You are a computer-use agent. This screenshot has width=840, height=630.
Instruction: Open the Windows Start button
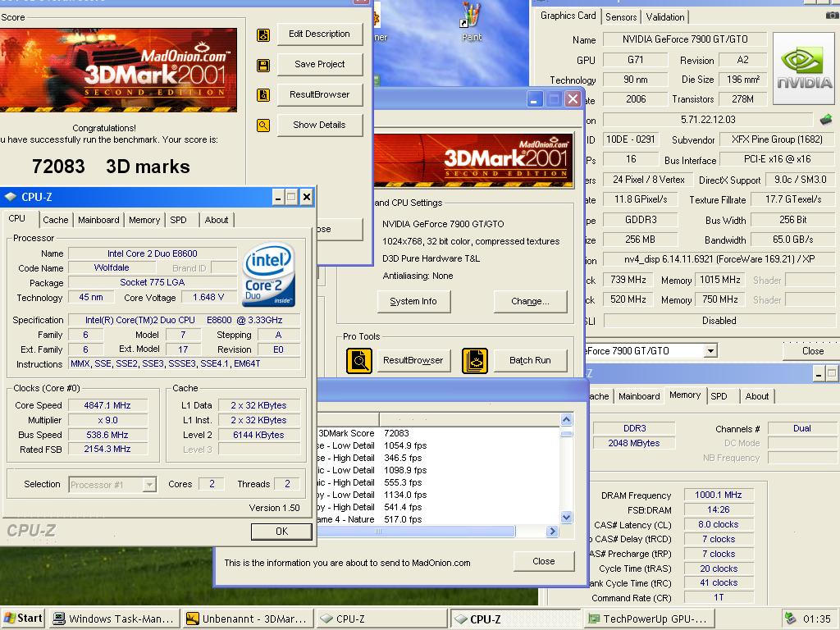click(22, 619)
